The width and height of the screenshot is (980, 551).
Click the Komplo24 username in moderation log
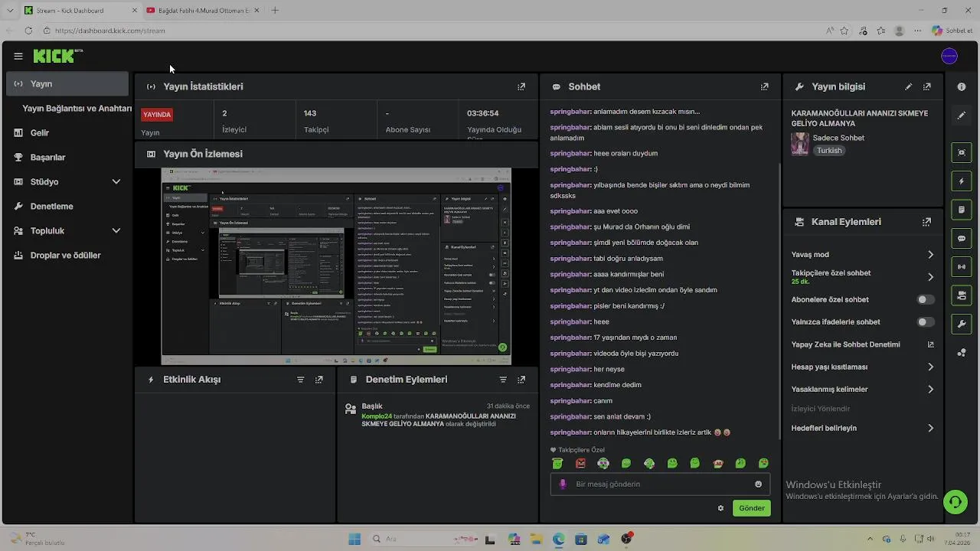point(377,416)
